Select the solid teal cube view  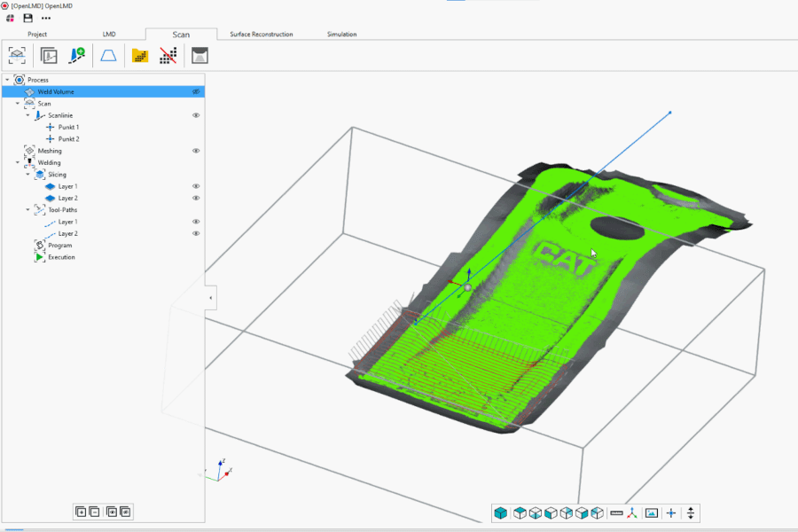(x=501, y=513)
